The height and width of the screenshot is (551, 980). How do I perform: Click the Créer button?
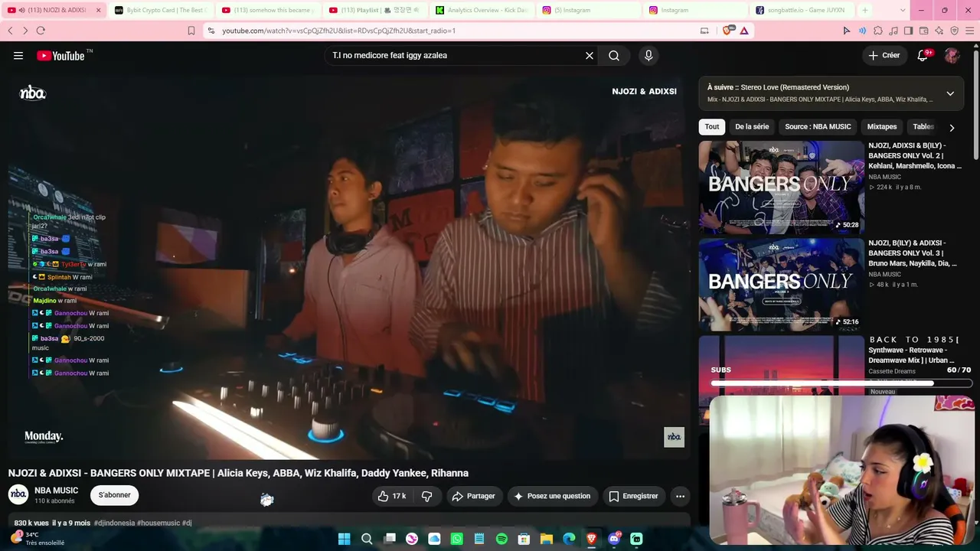(884, 55)
